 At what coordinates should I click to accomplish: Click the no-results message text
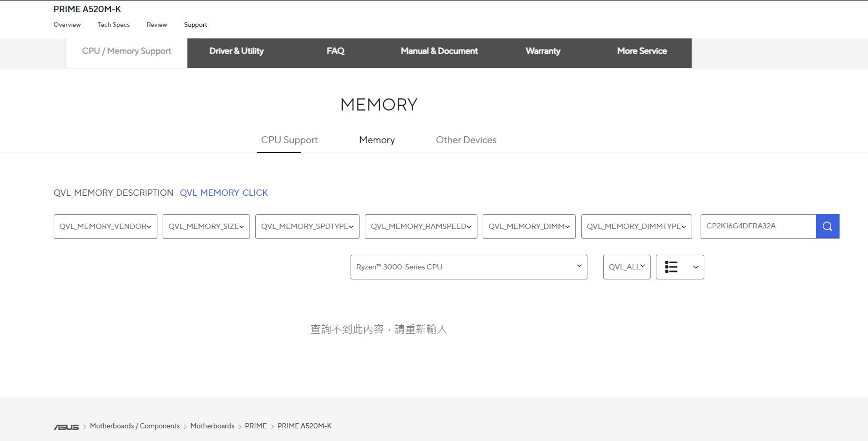click(378, 329)
